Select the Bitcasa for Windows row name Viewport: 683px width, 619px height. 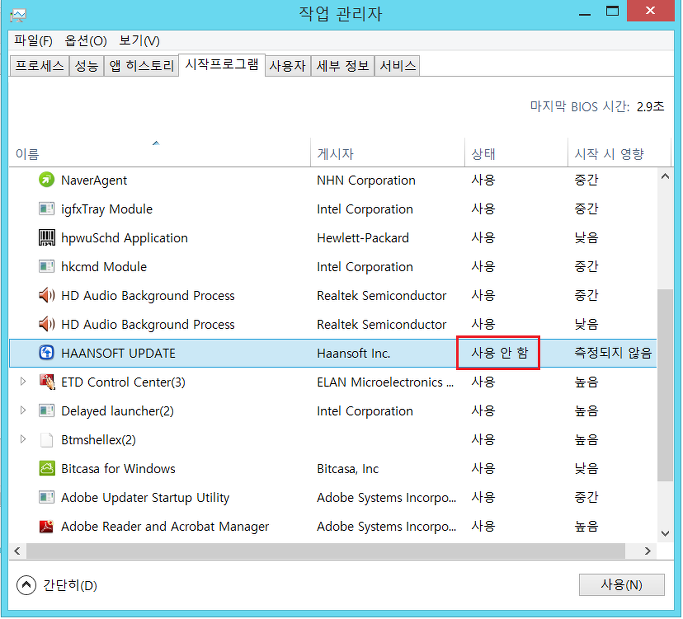[118, 469]
